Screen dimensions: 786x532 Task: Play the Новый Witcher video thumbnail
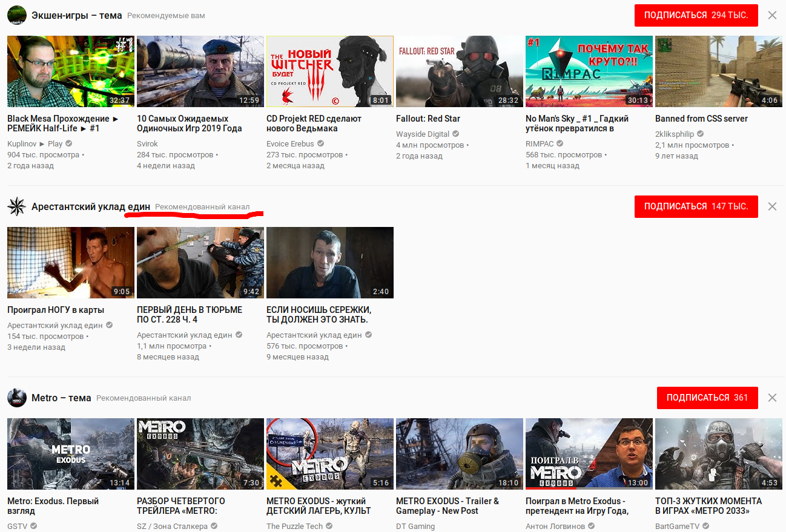click(330, 71)
